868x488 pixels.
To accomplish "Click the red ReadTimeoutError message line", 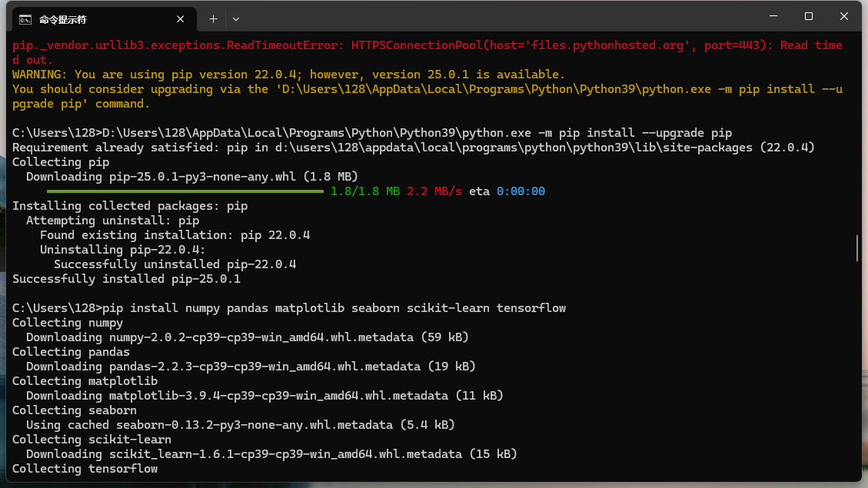I will click(427, 52).
